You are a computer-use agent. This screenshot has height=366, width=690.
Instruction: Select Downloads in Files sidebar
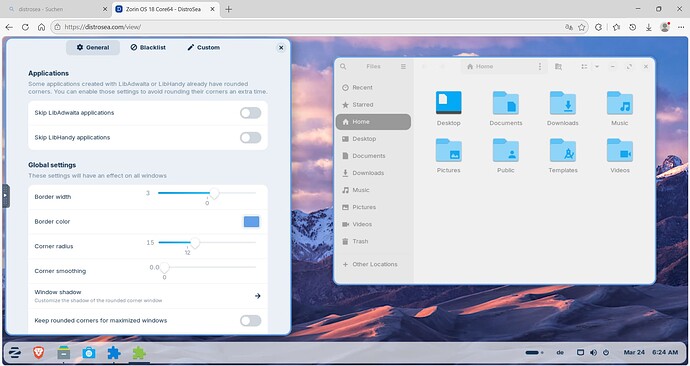(374, 173)
